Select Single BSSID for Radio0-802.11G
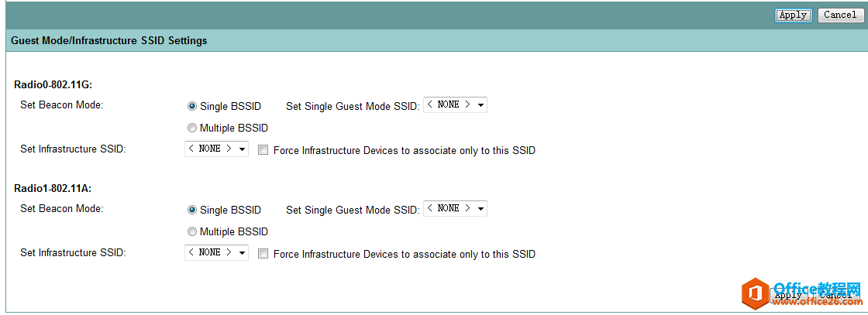This screenshot has width=868, height=315. [x=192, y=106]
